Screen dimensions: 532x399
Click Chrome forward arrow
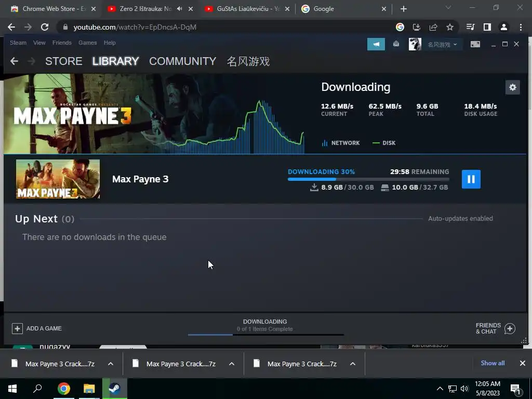click(28, 27)
